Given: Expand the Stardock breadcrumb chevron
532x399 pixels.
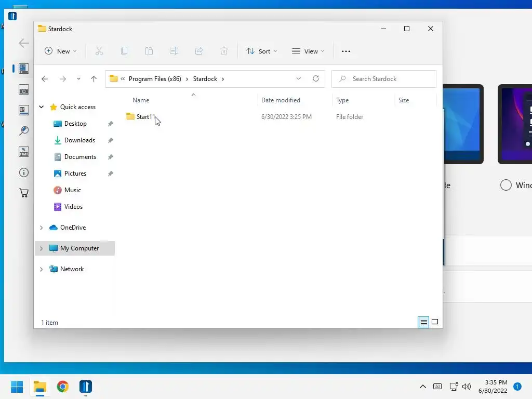Looking at the screenshot, I should point(223,79).
